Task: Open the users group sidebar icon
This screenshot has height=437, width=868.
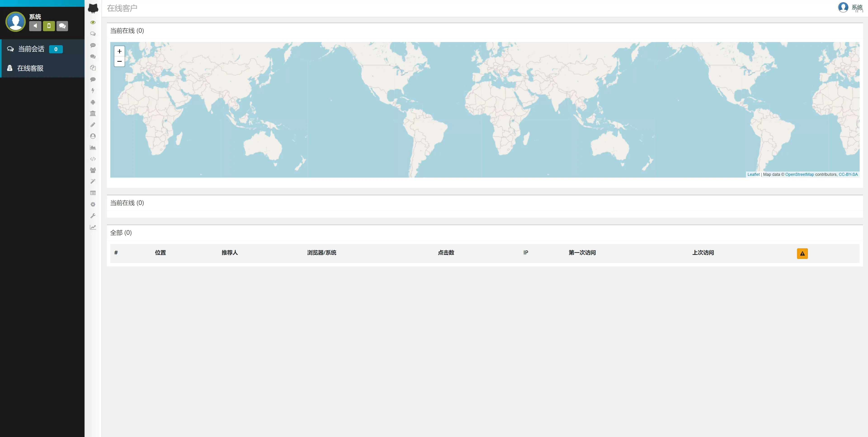Action: coord(93,170)
